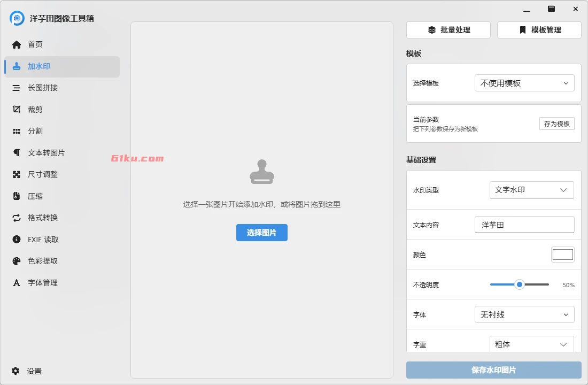Click the 设置 gear icon
Screen dimensions: 588x385
(16, 371)
